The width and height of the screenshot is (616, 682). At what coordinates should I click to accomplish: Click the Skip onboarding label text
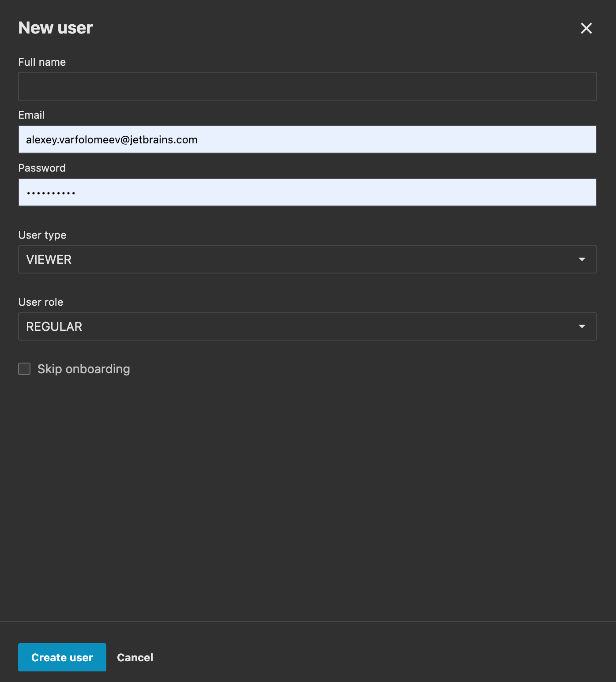[84, 369]
